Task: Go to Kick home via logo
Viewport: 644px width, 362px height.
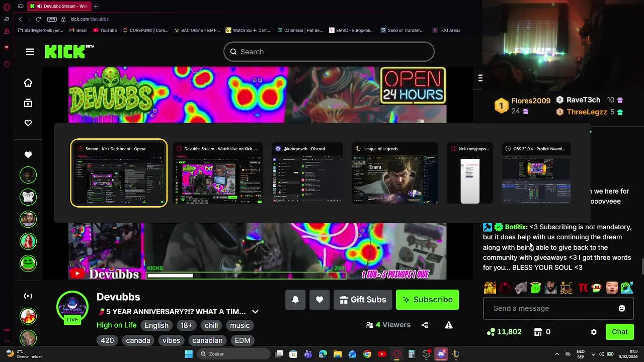Action: 69,51
